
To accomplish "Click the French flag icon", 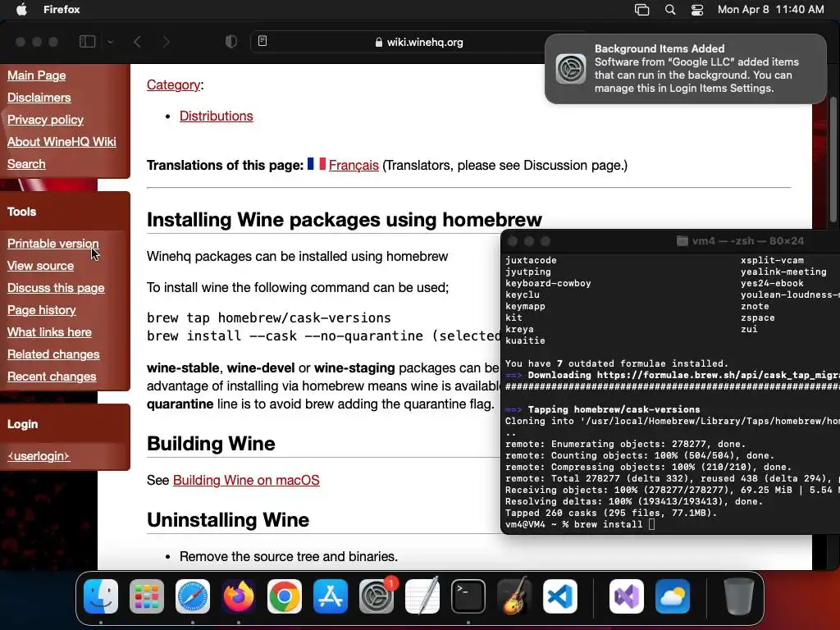I will [x=316, y=164].
